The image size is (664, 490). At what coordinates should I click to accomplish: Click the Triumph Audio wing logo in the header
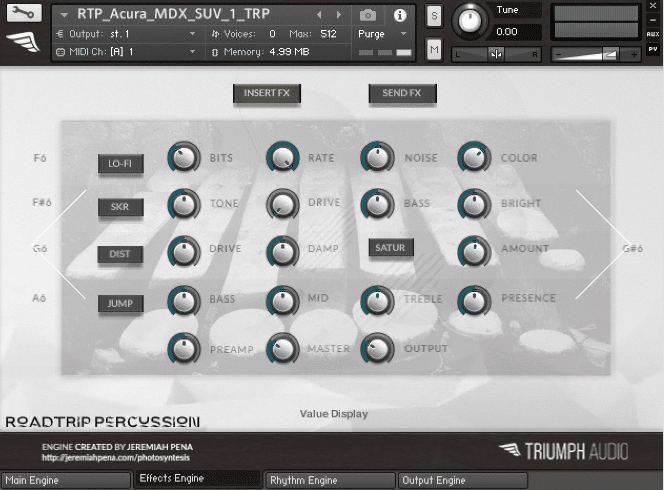(x=23, y=42)
